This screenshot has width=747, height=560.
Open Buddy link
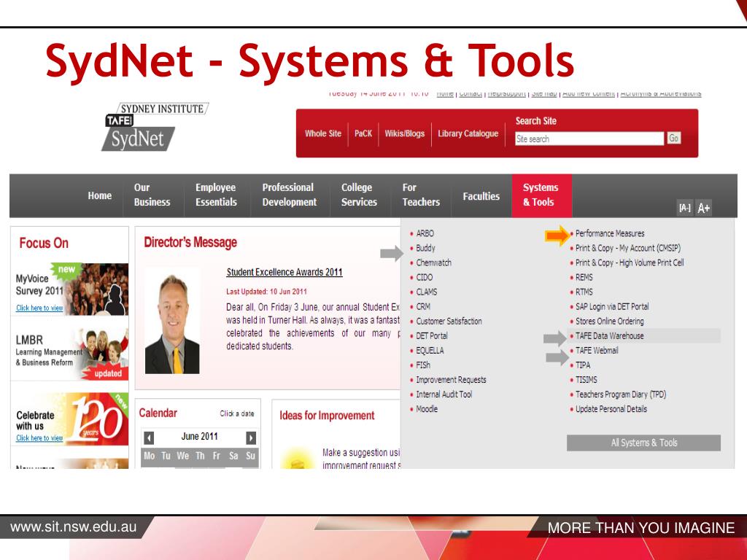tap(425, 248)
